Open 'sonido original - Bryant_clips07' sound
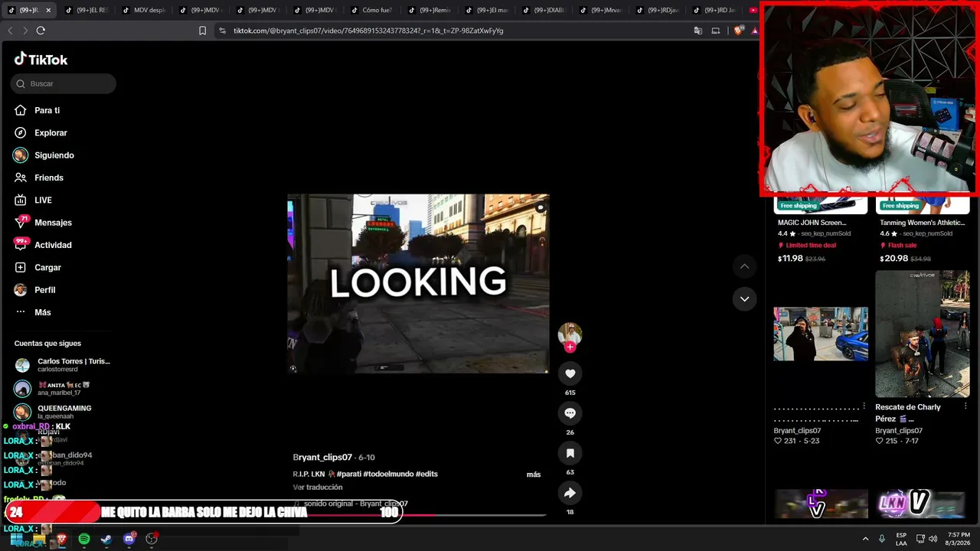Image resolution: width=980 pixels, height=551 pixels. [356, 504]
